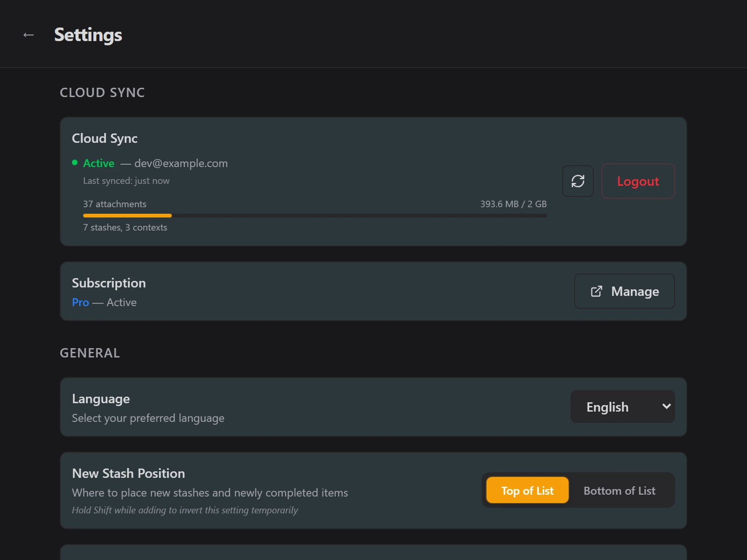Open the English language dropdown
Viewport: 747px width, 560px height.
click(623, 406)
